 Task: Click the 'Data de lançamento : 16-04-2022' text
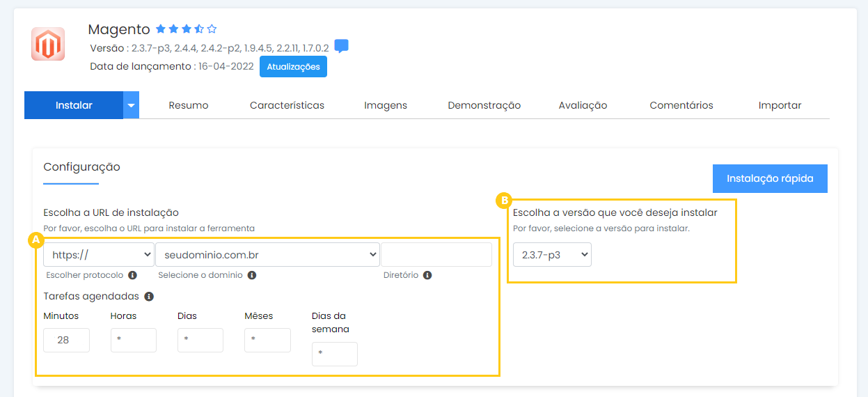coord(172,67)
